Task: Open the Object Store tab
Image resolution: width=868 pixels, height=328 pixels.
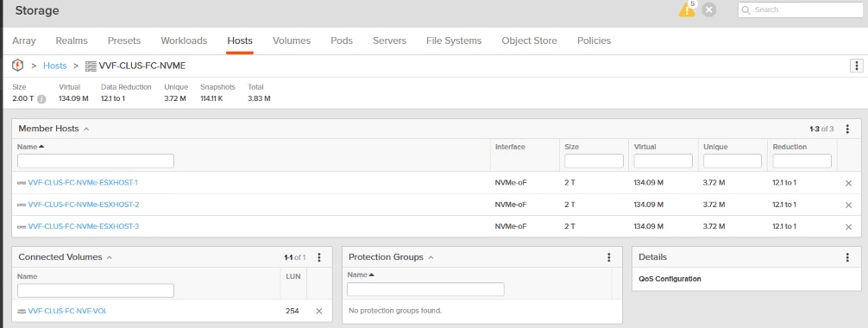Action: 529,41
